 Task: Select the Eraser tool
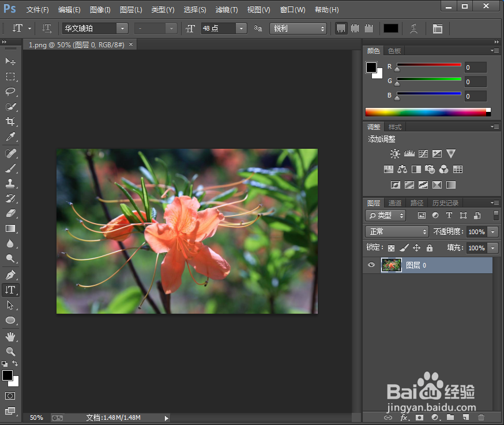click(x=10, y=213)
